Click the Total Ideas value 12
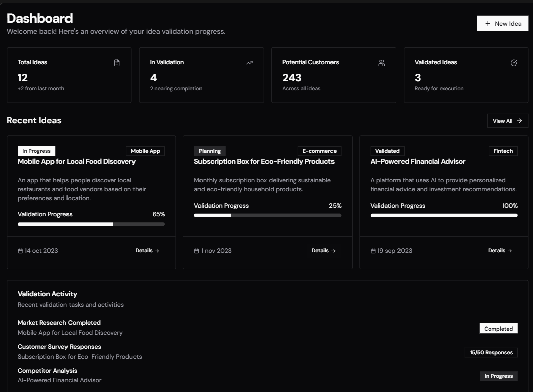 tap(23, 78)
